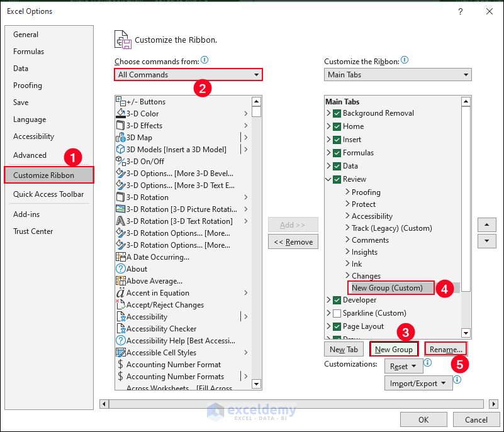Click the info icon beside Import/Export
Screen dimensions: 504x432
pos(457,380)
